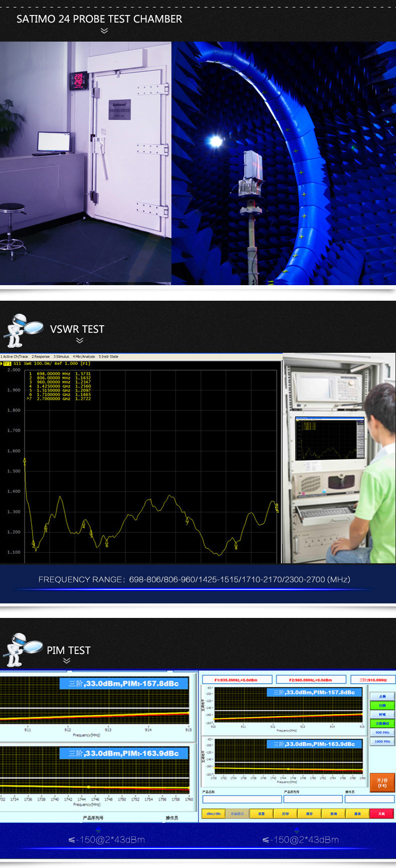Open the Response menu in the analyzer
The image size is (396, 868).
click(41, 356)
